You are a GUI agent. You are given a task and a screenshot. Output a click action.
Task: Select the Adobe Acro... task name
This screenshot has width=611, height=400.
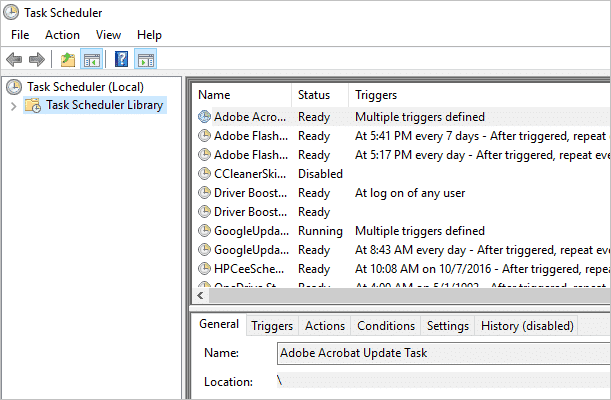tap(250, 116)
